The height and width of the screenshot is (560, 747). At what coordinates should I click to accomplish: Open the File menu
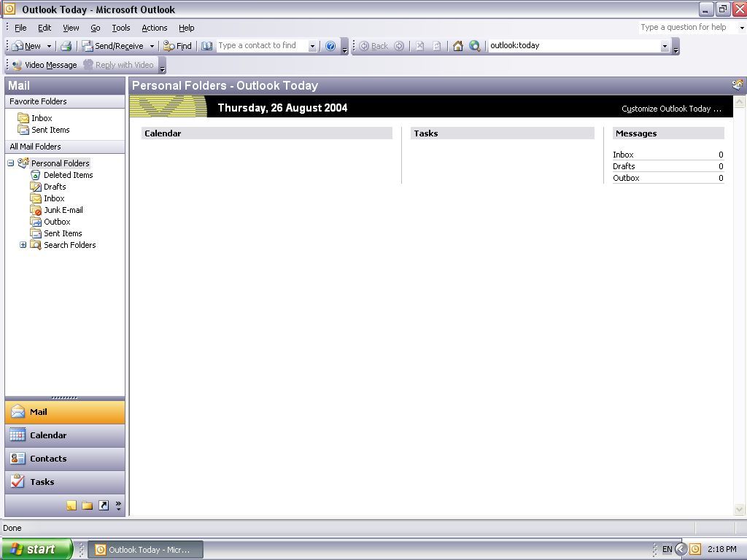coord(20,28)
